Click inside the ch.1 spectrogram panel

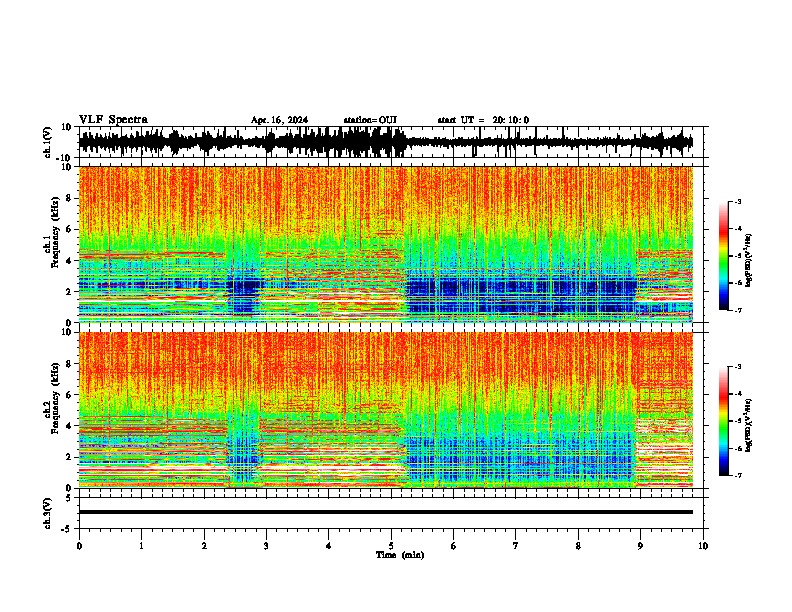point(386,244)
